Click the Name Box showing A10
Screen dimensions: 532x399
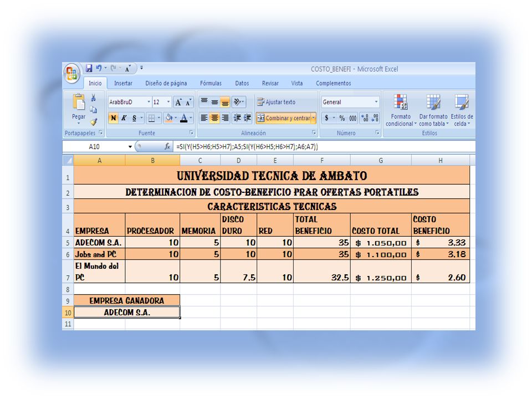coord(94,146)
